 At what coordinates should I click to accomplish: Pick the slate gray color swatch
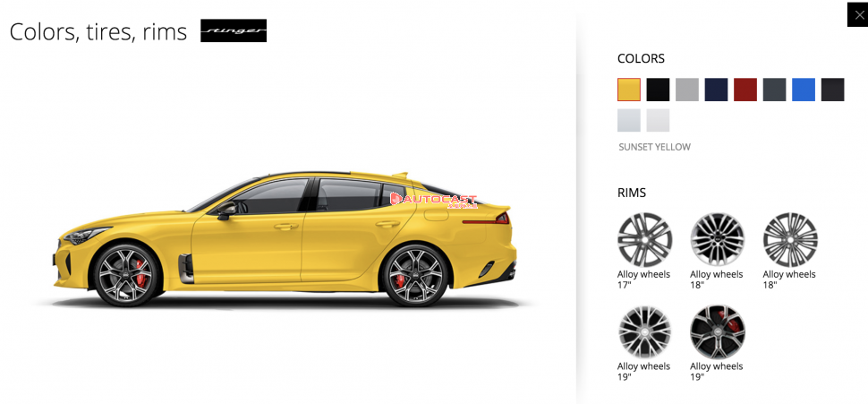pyautogui.click(x=774, y=90)
